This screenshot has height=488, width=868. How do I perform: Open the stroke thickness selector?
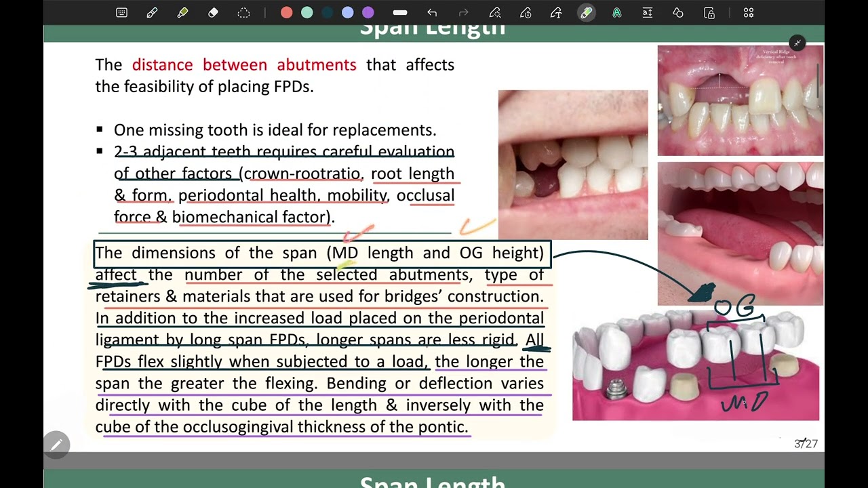[400, 12]
